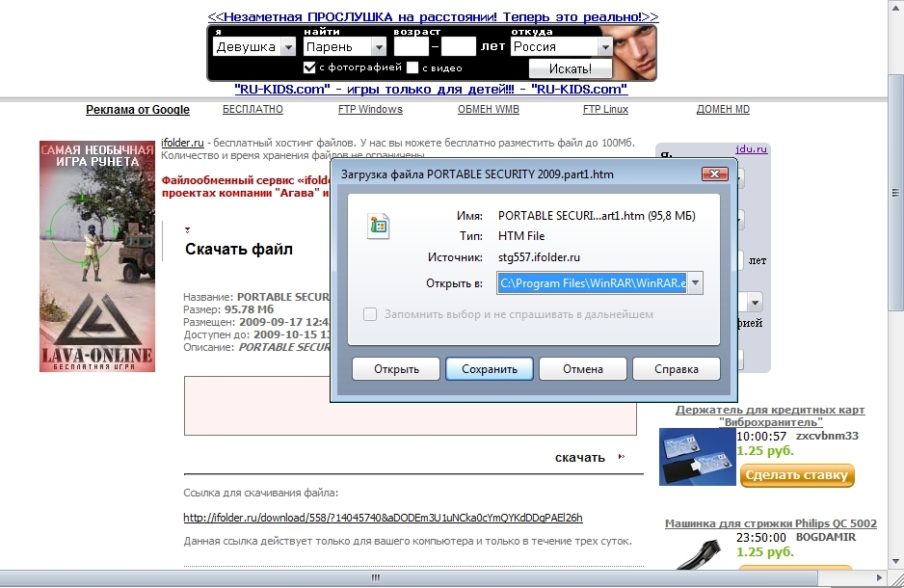904x588 pixels.
Task: Click the bidder name 'BOGDAMIR'
Action: point(826,537)
